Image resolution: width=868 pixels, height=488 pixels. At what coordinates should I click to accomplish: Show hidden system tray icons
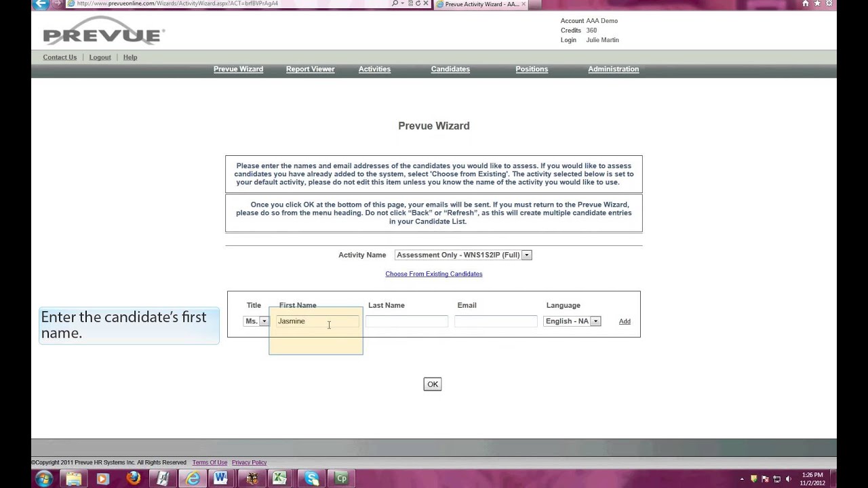tap(742, 479)
